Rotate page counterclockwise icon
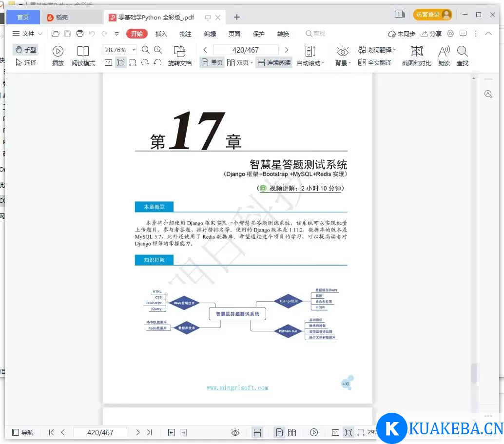The width and height of the screenshot is (504, 444). tap(157, 62)
